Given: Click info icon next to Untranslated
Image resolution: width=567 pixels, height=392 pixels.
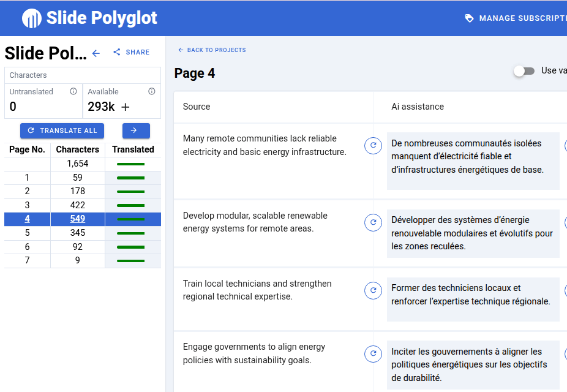Looking at the screenshot, I should click(x=73, y=92).
